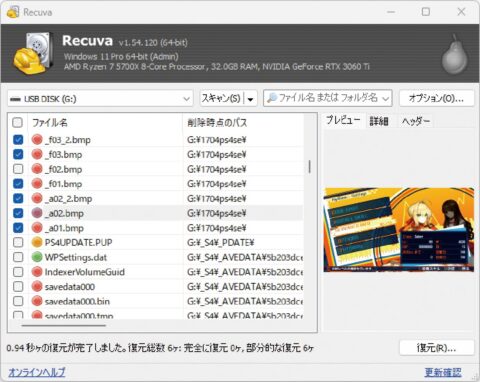Open the オンラインヘルプ link
Image resolution: width=480 pixels, height=382 pixels.
coord(37,372)
